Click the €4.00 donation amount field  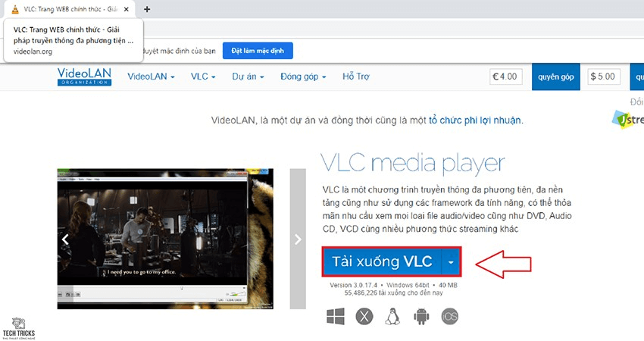click(x=506, y=77)
